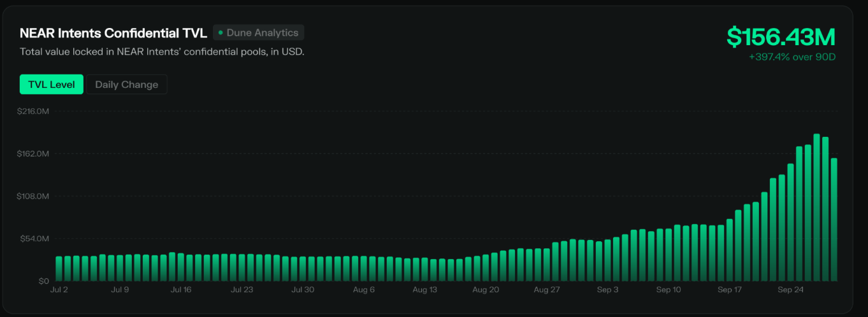Click the Aug 13 x-axis label

(424, 290)
